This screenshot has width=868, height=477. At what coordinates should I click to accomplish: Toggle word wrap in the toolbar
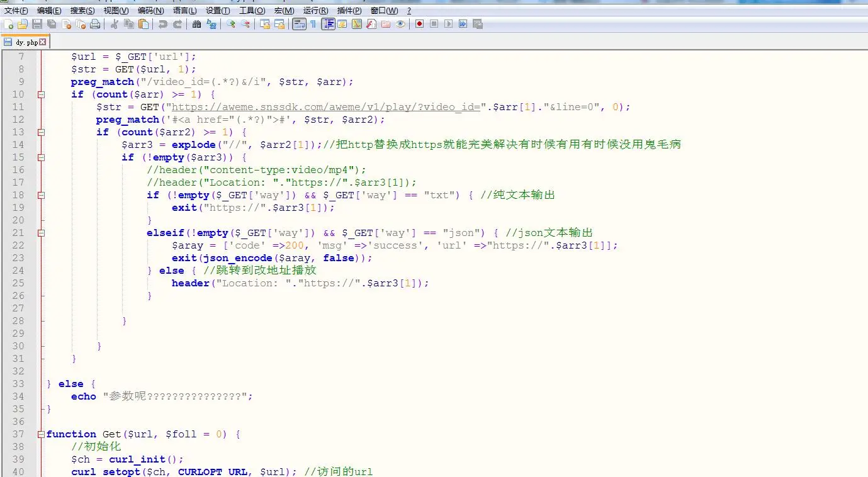tap(299, 25)
